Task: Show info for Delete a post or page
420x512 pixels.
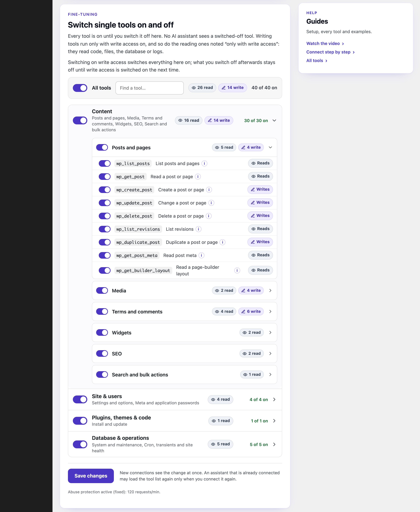Action: click(x=209, y=216)
